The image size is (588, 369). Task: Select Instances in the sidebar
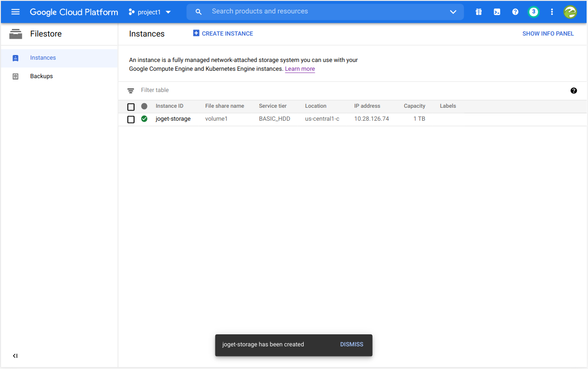pos(43,58)
